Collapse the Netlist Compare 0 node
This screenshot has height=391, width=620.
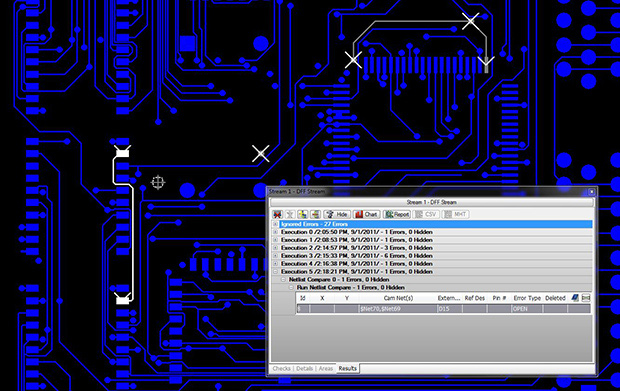[284, 280]
